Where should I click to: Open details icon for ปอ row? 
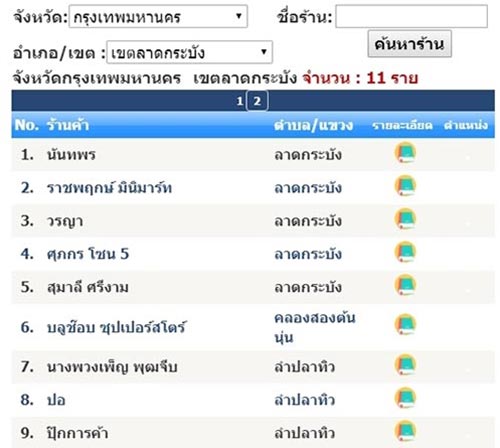point(405,398)
